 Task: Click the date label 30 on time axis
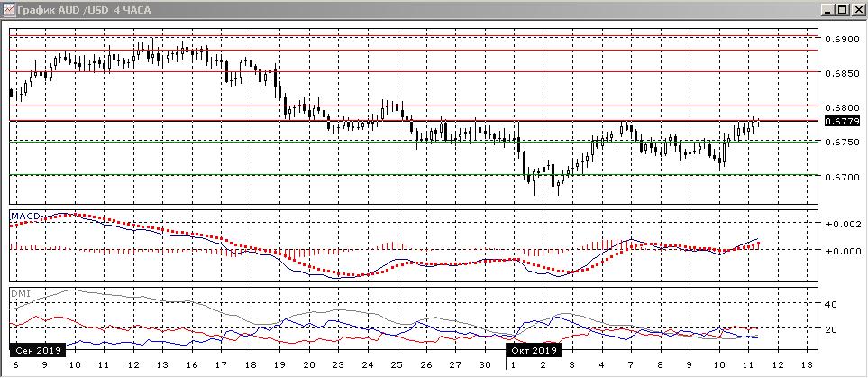tap(485, 365)
